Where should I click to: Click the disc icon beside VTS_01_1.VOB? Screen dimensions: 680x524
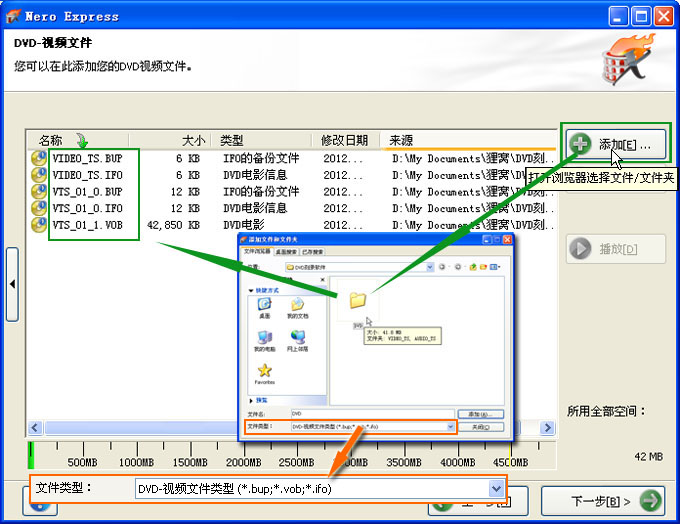(39, 225)
